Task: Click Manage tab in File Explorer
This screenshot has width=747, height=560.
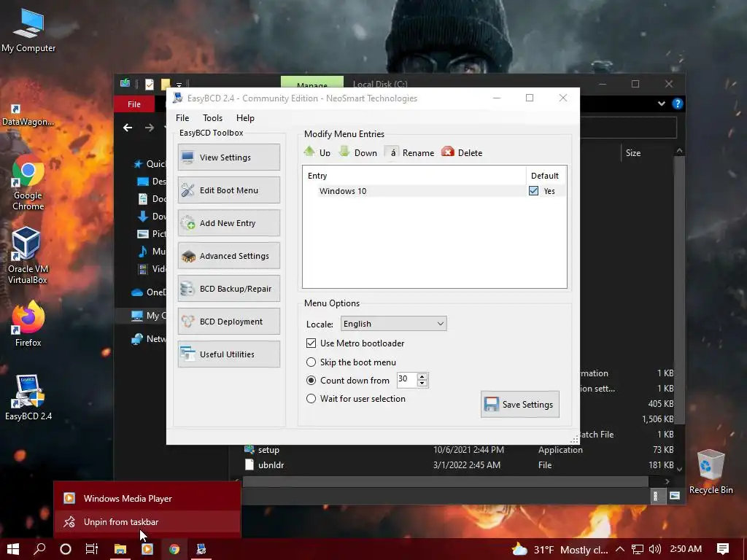Action: [312, 82]
